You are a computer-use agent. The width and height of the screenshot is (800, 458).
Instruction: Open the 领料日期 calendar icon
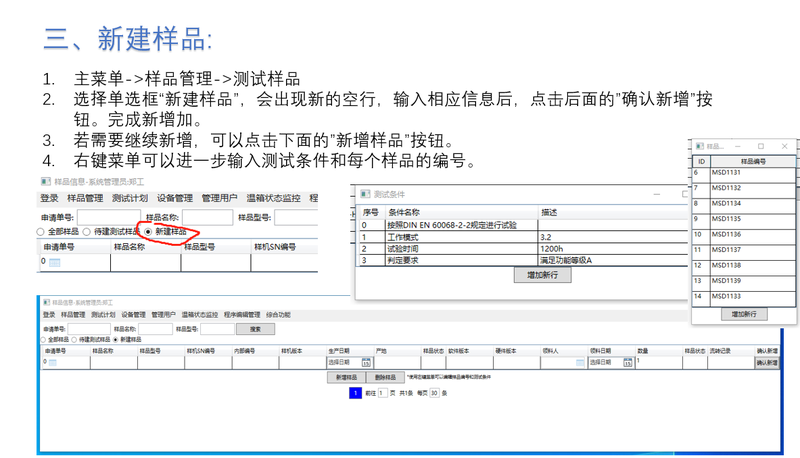pos(628,363)
